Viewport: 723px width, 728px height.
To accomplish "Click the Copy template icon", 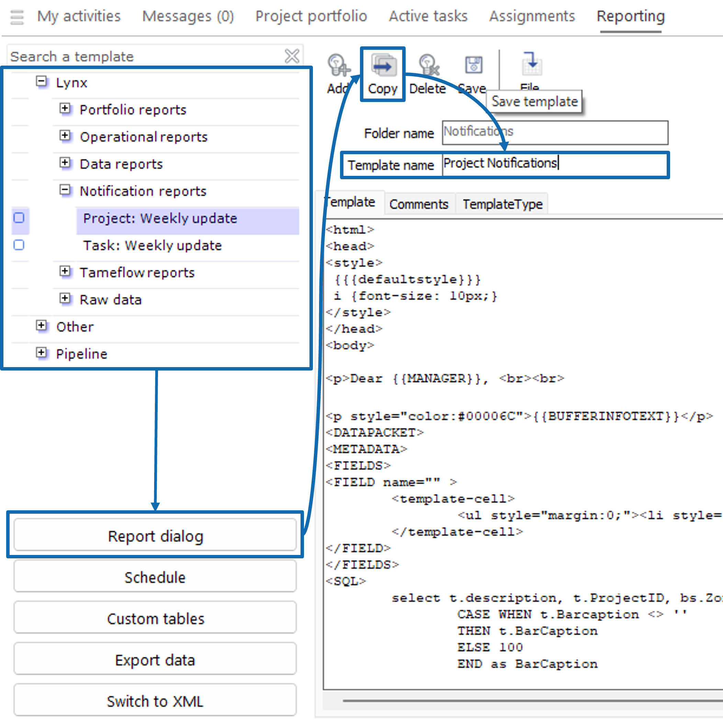I will pos(383,65).
